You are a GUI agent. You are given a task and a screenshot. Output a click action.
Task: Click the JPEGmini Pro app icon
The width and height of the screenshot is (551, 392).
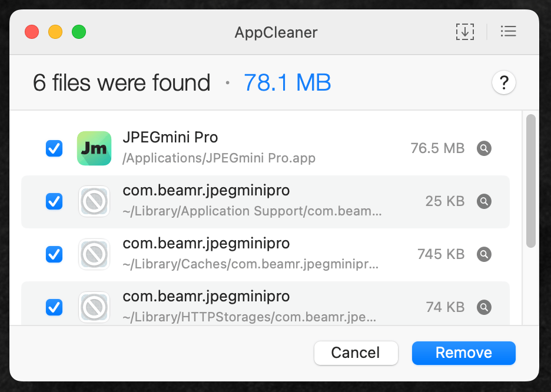[x=94, y=148]
